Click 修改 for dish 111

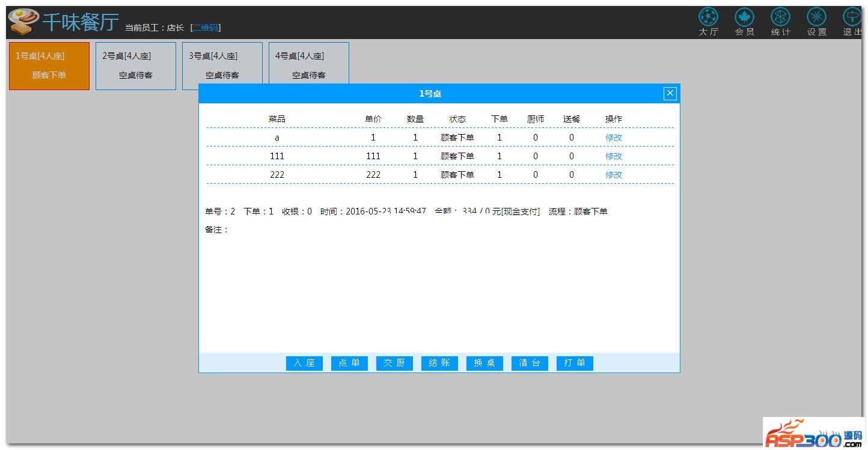tap(614, 156)
